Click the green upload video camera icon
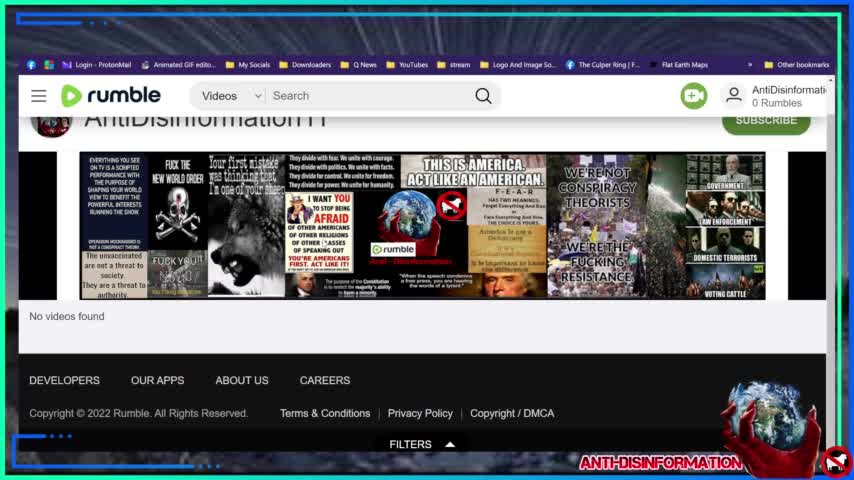 693,96
